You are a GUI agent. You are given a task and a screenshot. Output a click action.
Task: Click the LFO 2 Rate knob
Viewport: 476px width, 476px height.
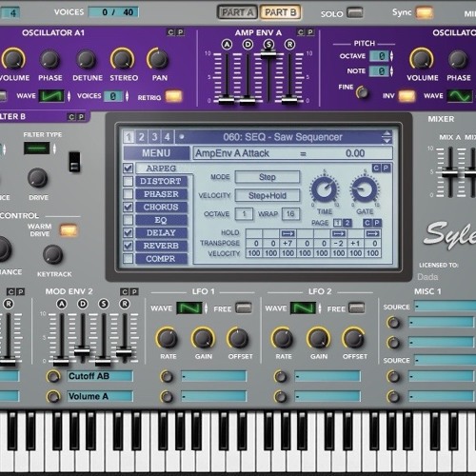click(x=283, y=339)
